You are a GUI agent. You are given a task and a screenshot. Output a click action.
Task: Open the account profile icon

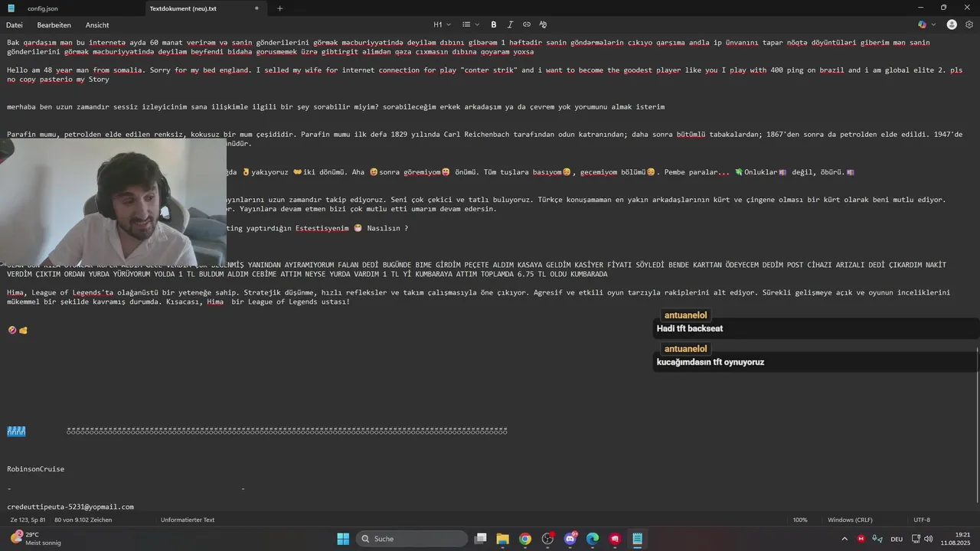point(952,24)
